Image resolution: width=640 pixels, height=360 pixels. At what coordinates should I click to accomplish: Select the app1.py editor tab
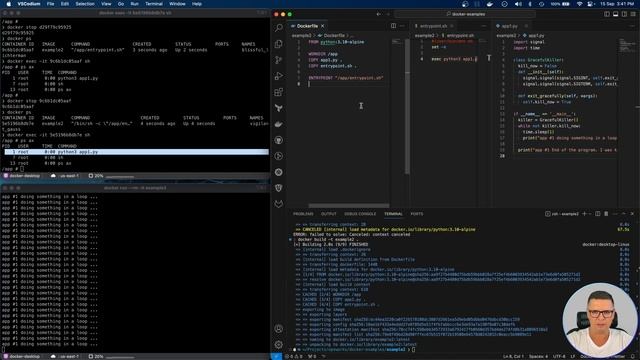click(x=511, y=26)
